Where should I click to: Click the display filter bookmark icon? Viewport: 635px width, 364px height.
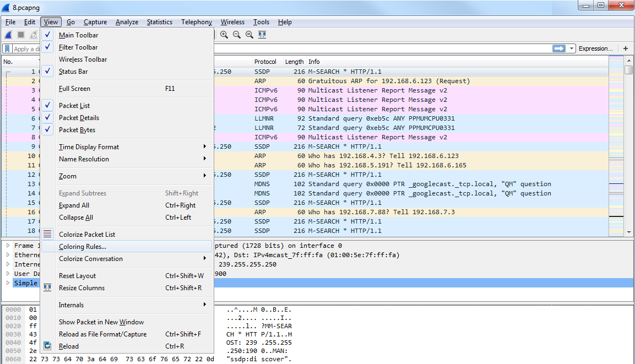tap(8, 48)
